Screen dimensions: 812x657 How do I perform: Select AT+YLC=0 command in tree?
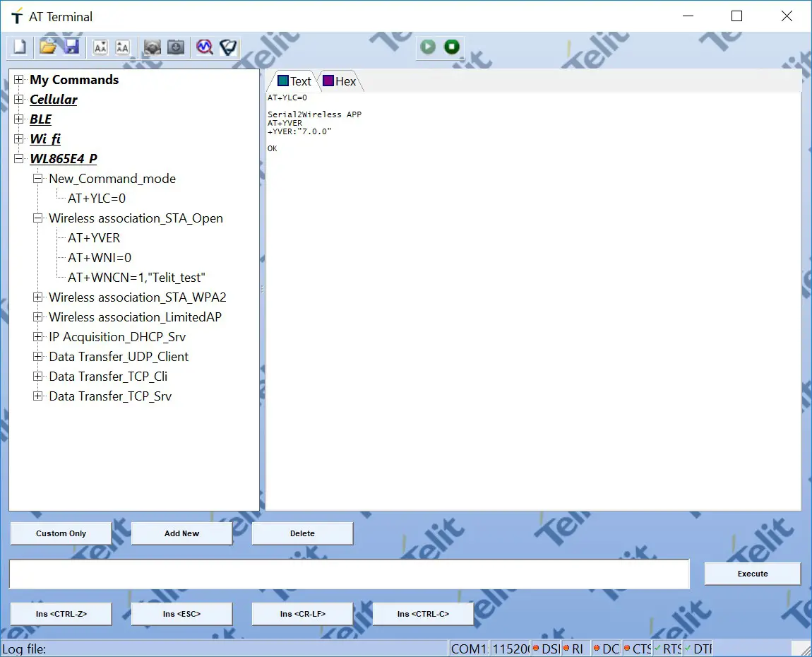click(x=97, y=199)
